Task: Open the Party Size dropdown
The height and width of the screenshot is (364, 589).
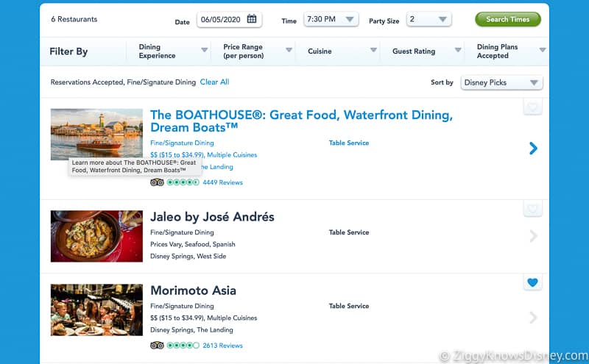Action: pyautogui.click(x=428, y=19)
